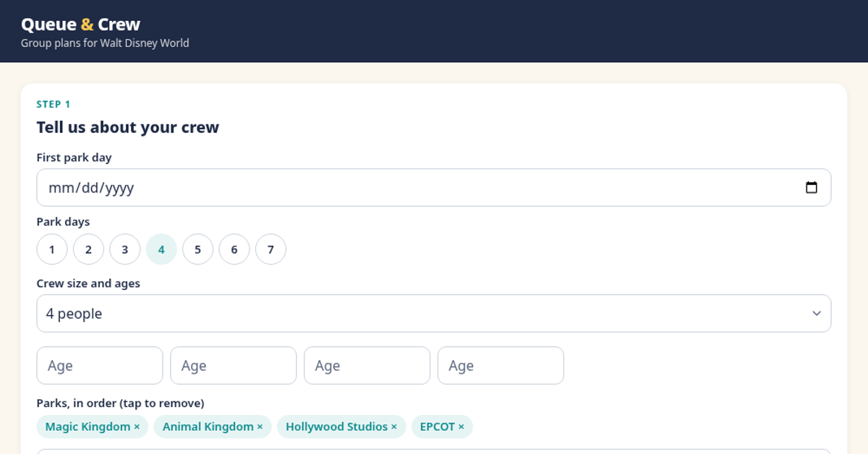This screenshot has width=868, height=454.
Task: Choose 3 park days
Action: 125,249
